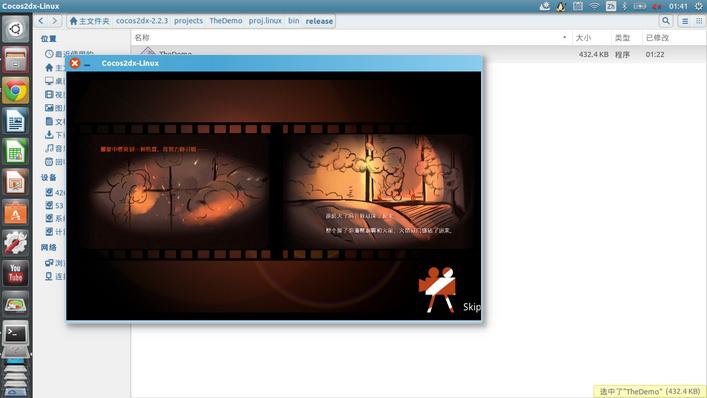Navigate to TheDemo breadcrumb
The image size is (707, 398).
[225, 21]
